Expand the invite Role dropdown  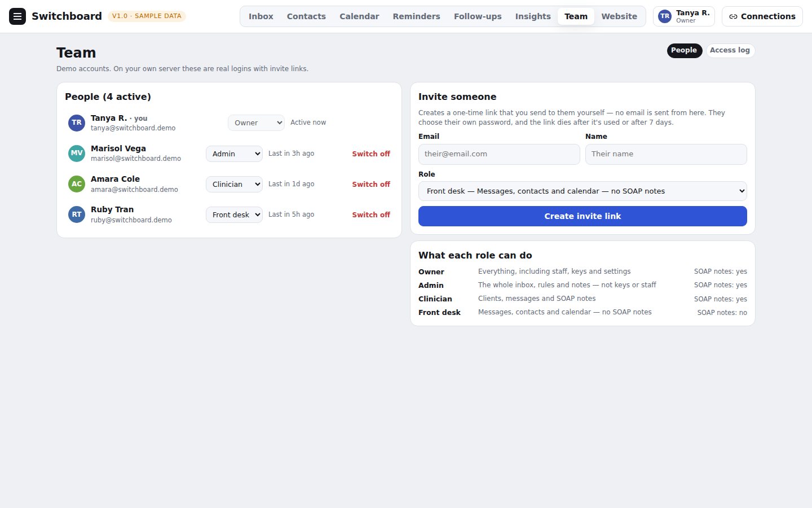pyautogui.click(x=582, y=191)
